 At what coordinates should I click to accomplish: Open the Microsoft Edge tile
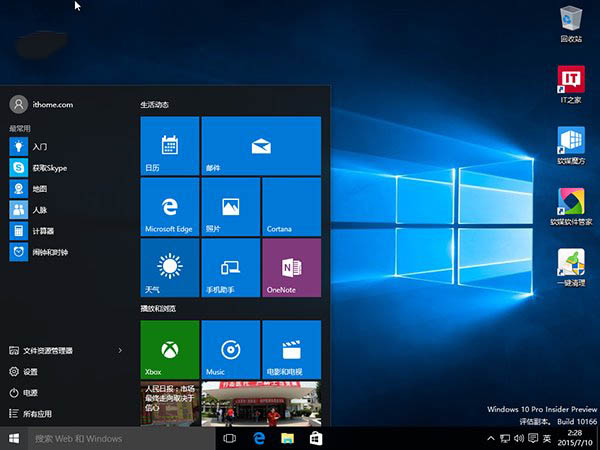pyautogui.click(x=170, y=207)
